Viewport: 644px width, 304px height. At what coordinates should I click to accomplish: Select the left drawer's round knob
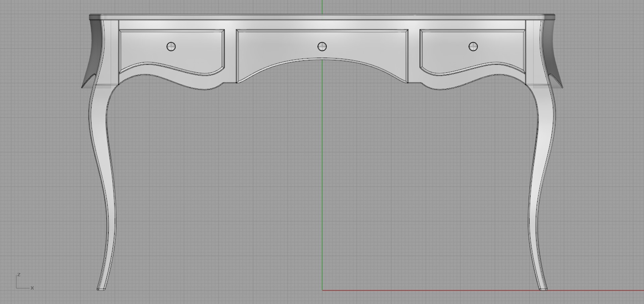point(171,47)
